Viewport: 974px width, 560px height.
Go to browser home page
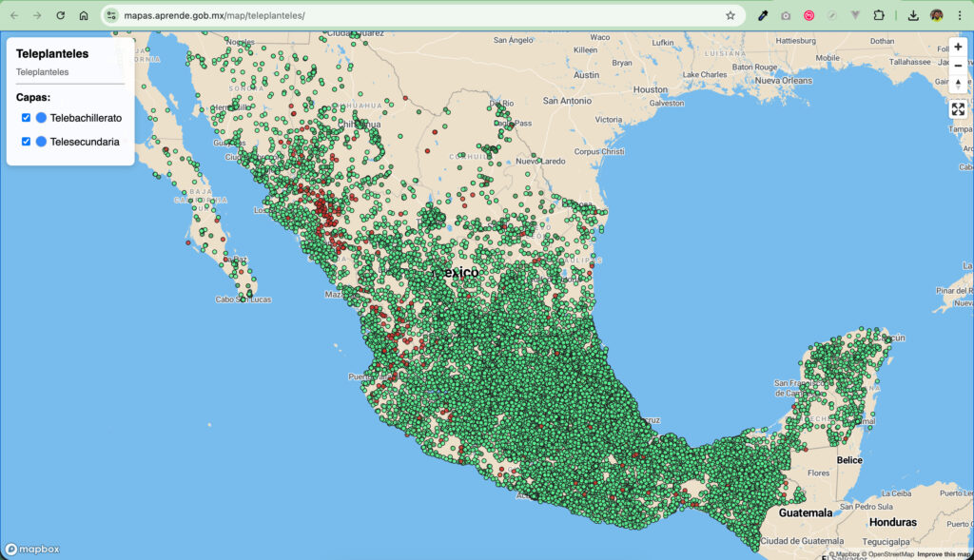click(84, 15)
